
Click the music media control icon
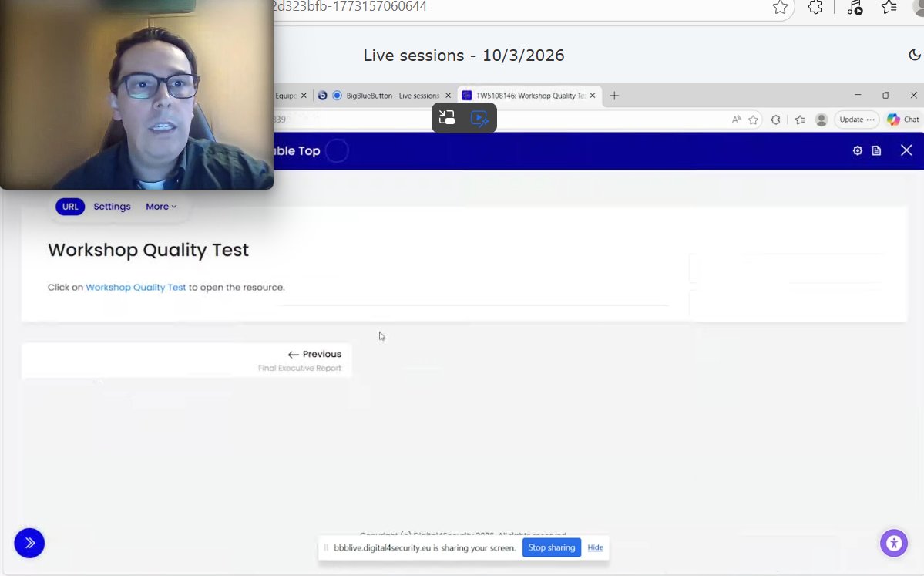point(855,8)
